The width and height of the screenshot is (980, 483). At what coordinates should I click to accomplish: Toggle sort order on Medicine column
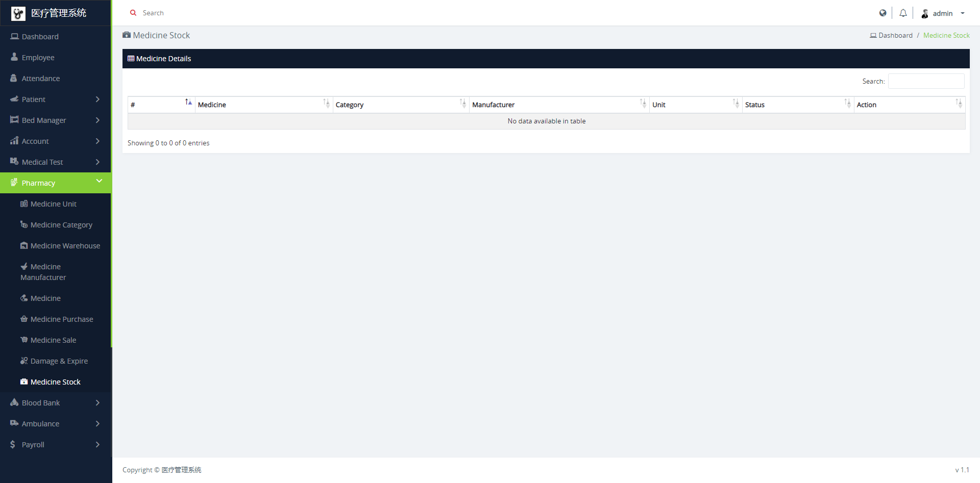(x=263, y=105)
